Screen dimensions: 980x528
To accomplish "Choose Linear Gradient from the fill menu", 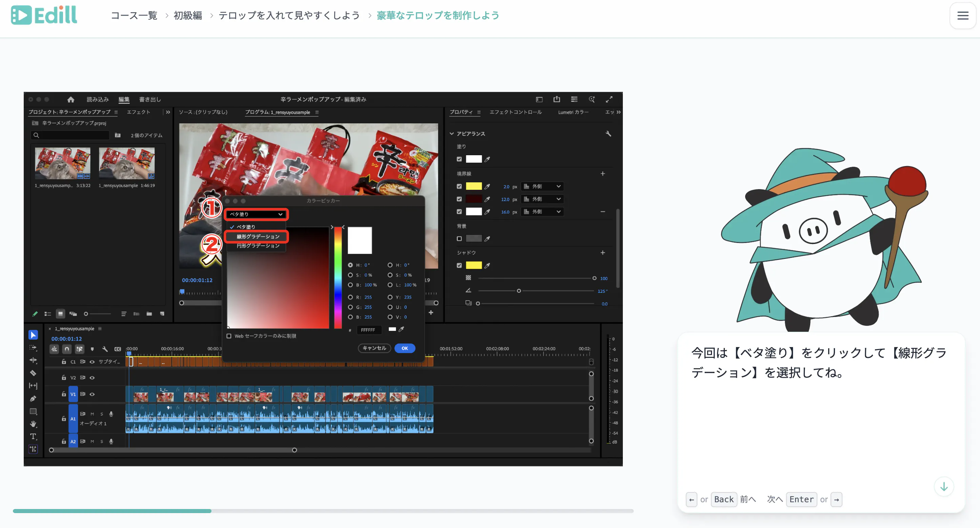I will pyautogui.click(x=258, y=237).
